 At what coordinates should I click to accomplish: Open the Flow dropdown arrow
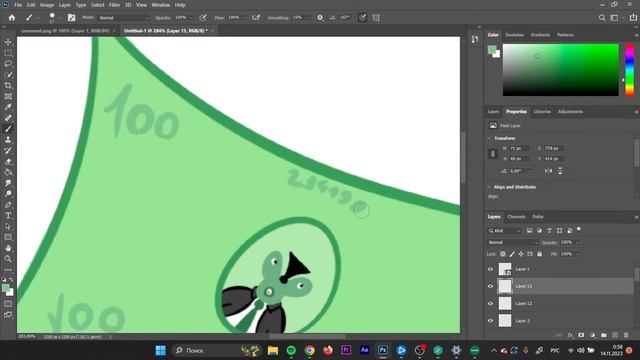(244, 18)
